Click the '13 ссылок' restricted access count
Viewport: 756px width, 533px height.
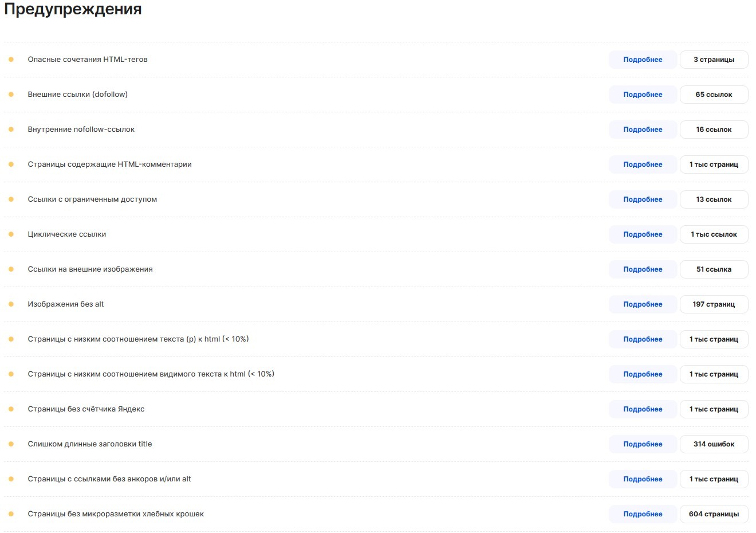(x=714, y=199)
